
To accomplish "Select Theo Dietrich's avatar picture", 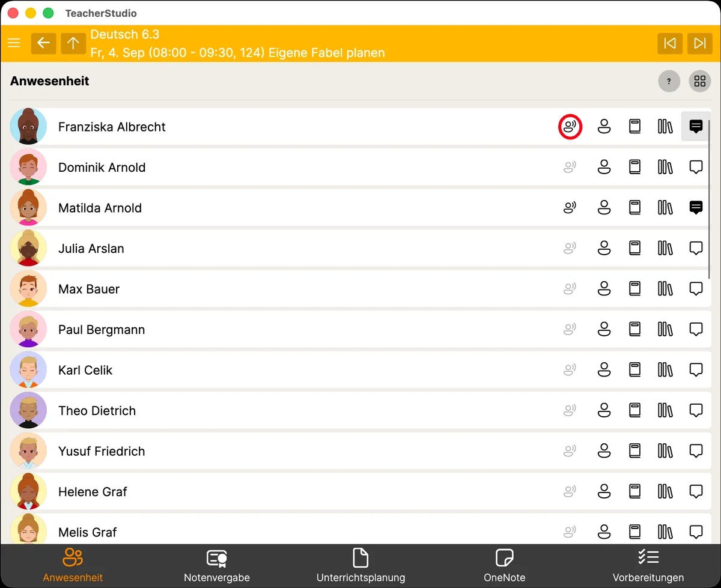I will (x=28, y=411).
